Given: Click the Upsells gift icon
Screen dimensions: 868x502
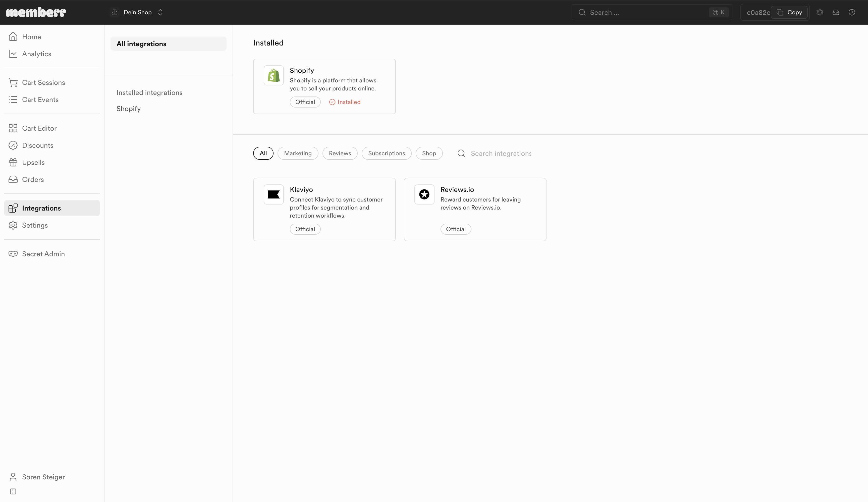Looking at the screenshot, I should pyautogui.click(x=13, y=162).
